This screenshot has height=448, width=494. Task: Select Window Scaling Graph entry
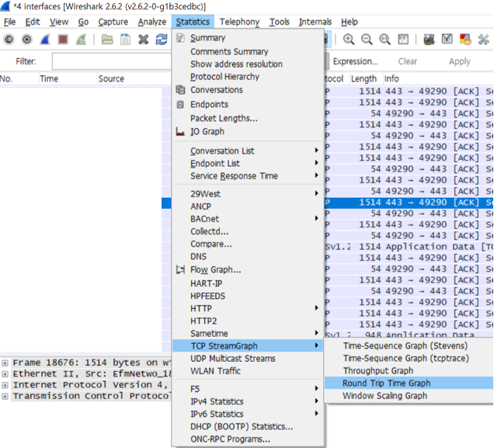(x=385, y=396)
